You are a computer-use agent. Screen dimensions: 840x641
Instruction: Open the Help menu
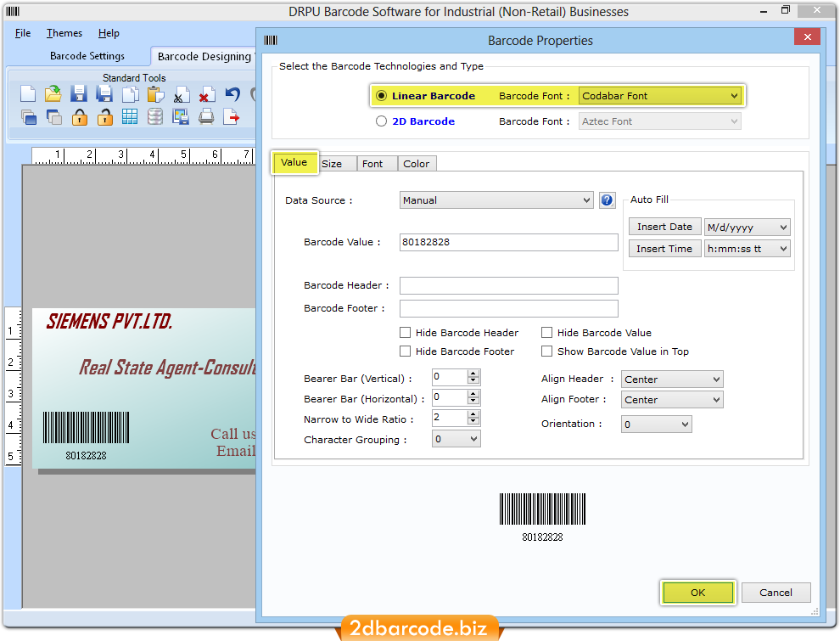pos(109,33)
